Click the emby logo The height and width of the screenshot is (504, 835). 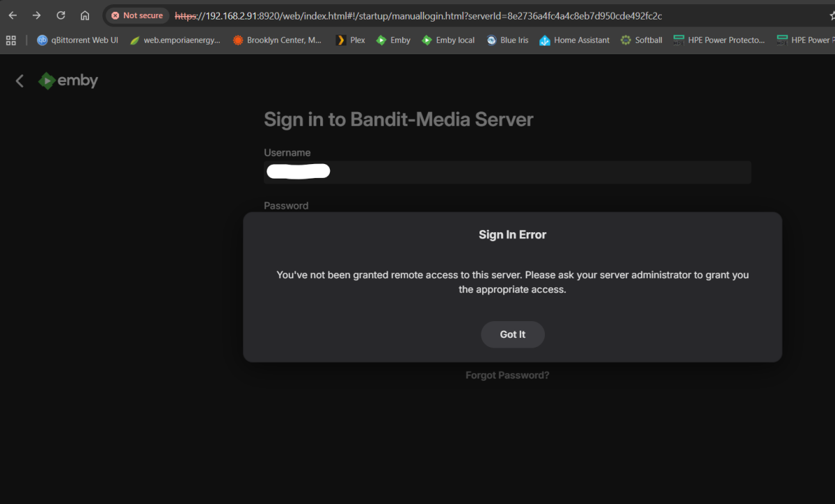click(x=68, y=81)
